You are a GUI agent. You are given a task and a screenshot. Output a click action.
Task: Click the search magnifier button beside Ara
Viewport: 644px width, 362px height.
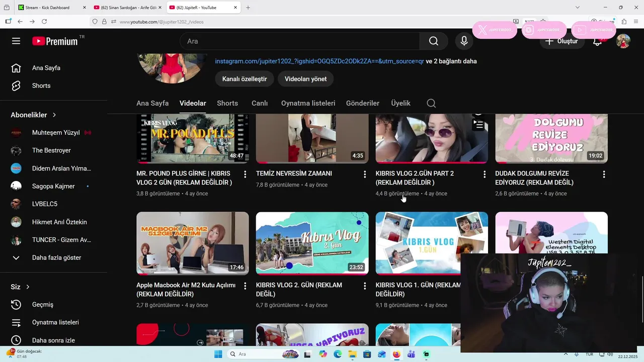(434, 41)
